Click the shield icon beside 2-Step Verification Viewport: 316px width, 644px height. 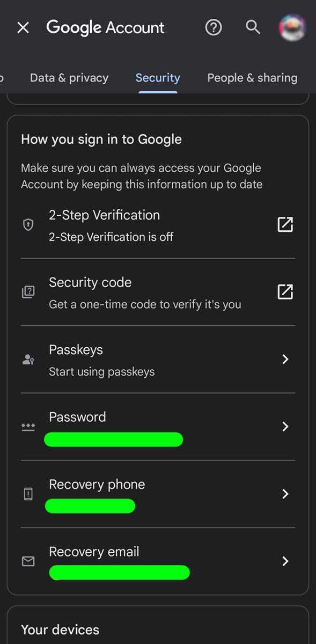28,224
